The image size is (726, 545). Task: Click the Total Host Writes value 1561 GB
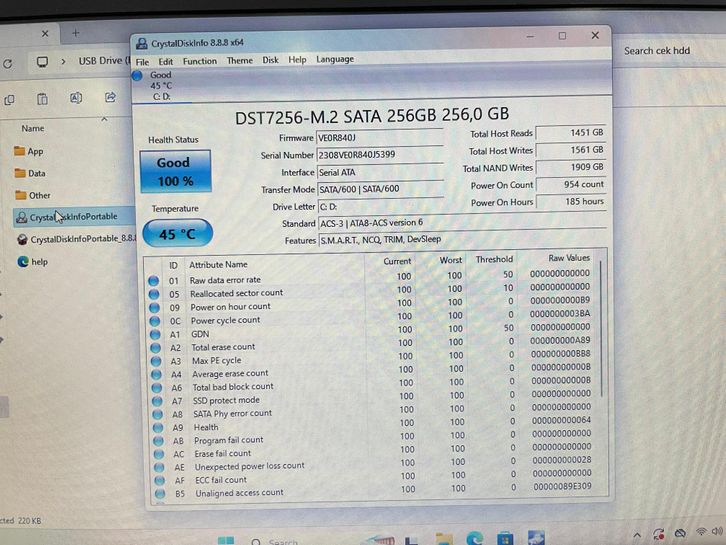pos(570,150)
